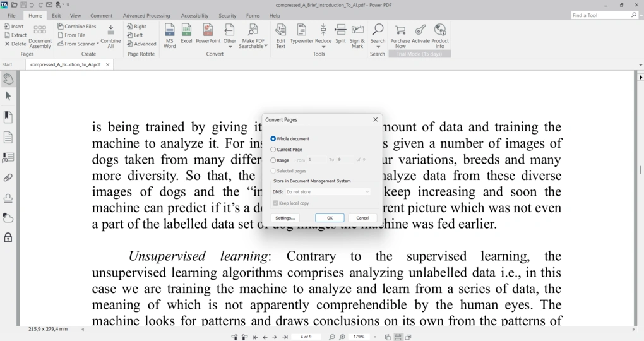Viewport: 644px width, 341px height.
Task: Go to the next page arrow
Action: point(275,337)
